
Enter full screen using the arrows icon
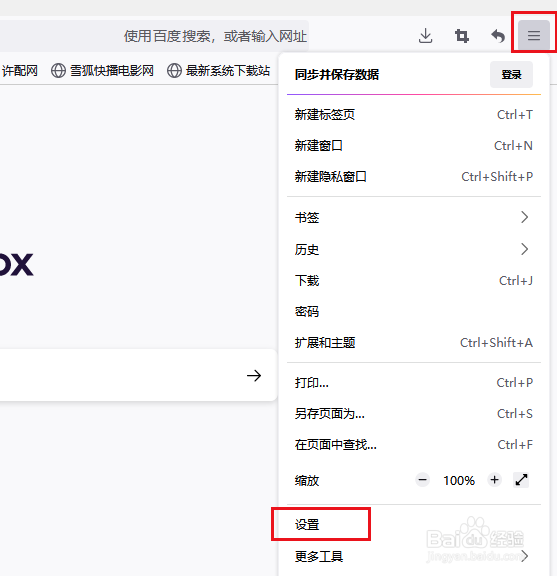coord(521,480)
